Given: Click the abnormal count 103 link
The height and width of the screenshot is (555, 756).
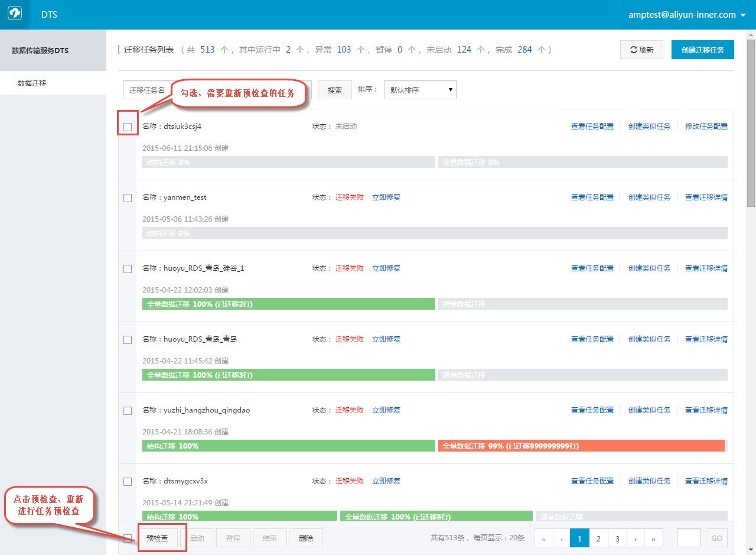Looking at the screenshot, I should click(x=344, y=50).
